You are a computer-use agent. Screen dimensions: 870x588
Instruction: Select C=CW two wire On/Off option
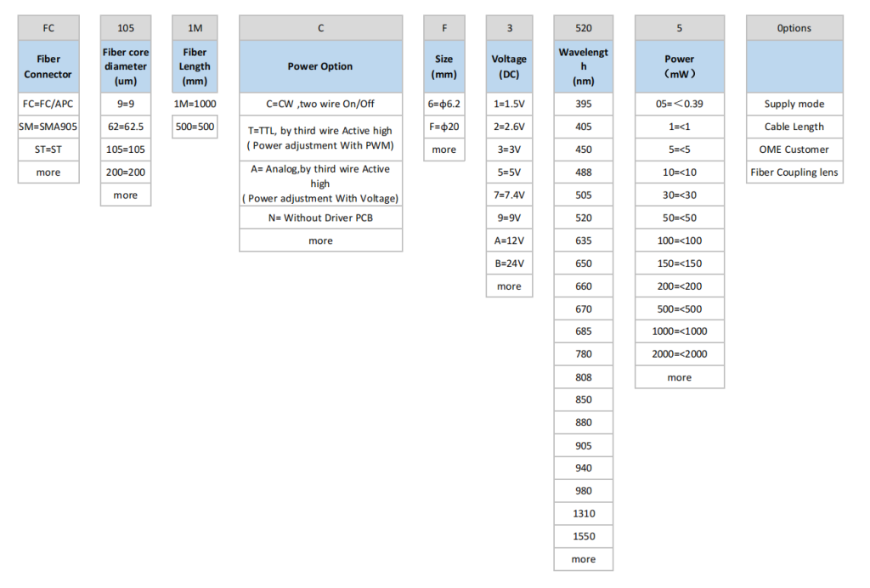pos(320,104)
